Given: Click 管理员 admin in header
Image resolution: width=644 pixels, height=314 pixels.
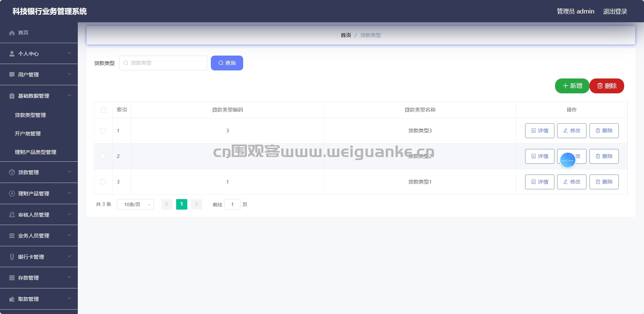Looking at the screenshot, I should 576,11.
